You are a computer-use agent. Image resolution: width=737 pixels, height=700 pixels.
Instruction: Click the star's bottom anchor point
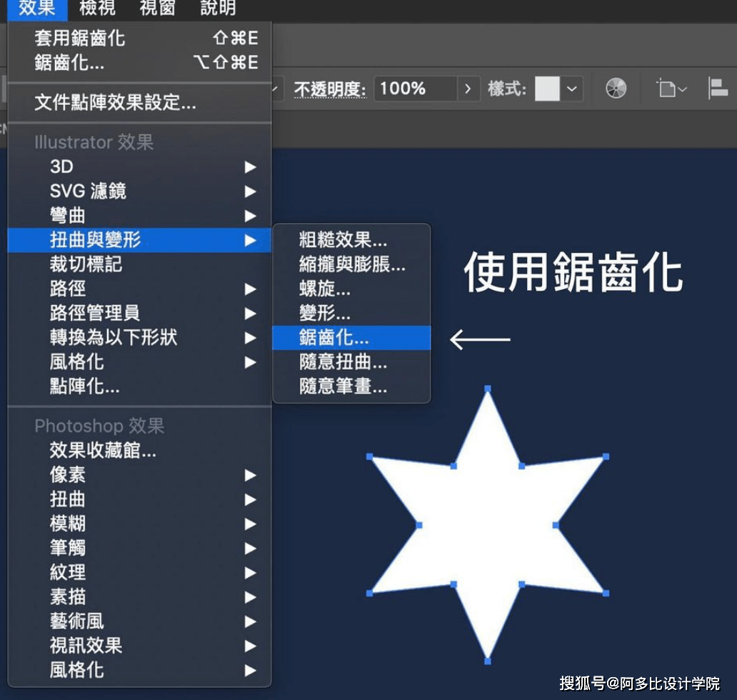[x=488, y=661]
